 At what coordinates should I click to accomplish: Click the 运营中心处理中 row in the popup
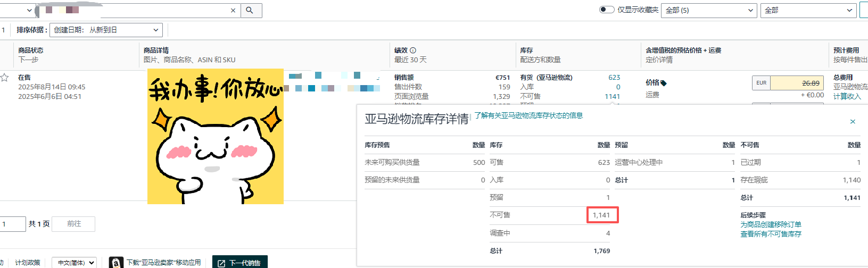(x=675, y=162)
